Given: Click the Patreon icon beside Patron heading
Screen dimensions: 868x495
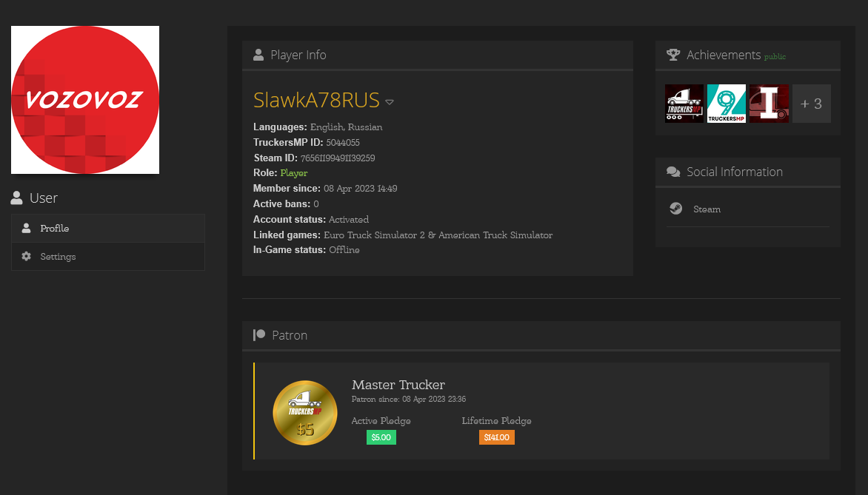Looking at the screenshot, I should (x=259, y=334).
